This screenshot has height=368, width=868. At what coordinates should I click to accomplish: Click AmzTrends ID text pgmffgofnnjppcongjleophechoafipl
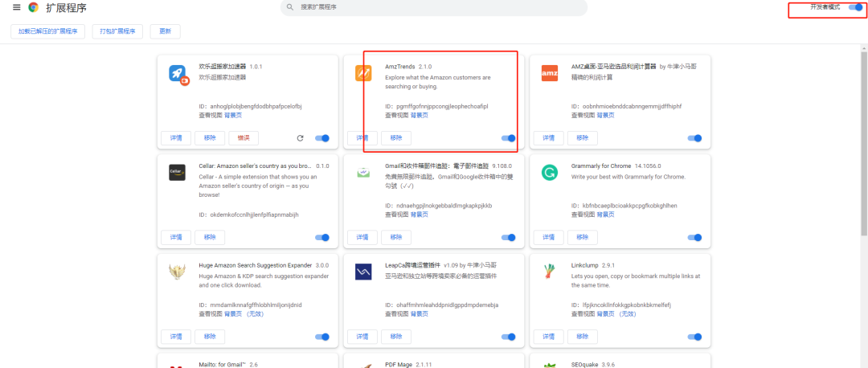point(443,106)
